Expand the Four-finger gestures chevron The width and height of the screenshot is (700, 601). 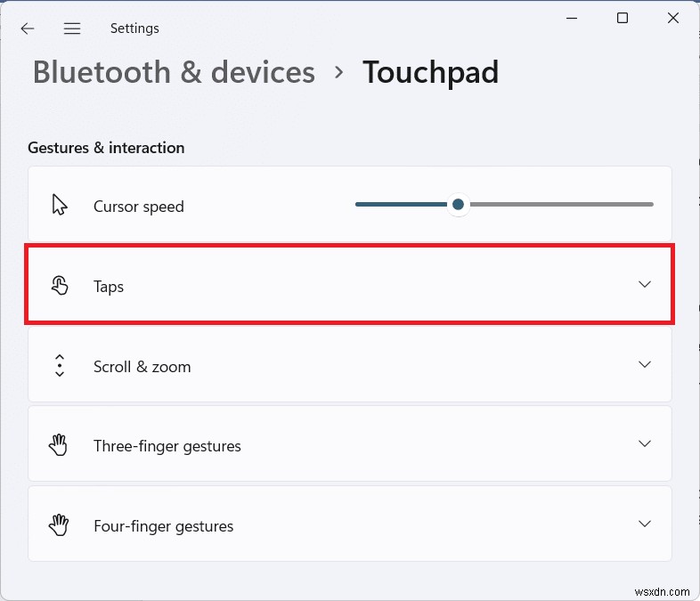645,524
